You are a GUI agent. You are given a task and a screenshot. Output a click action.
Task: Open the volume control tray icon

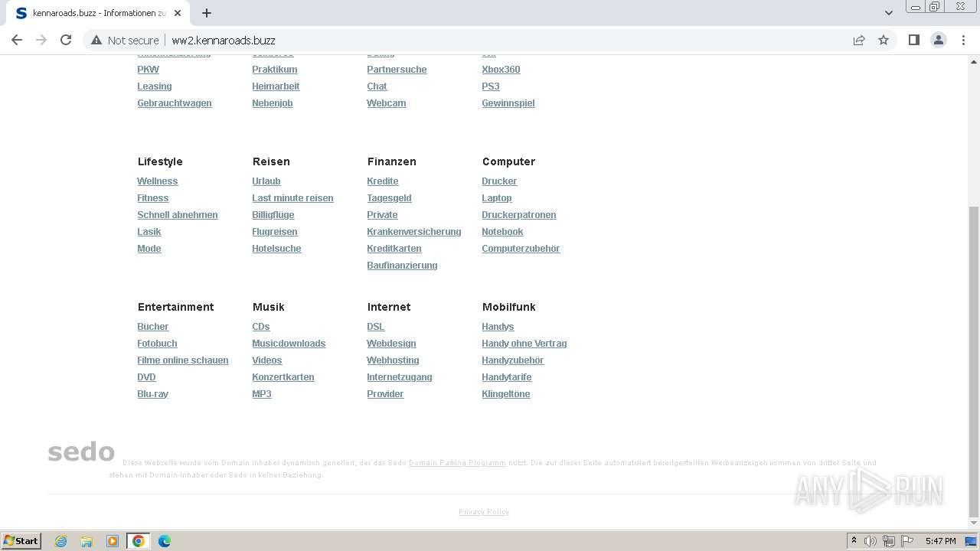pyautogui.click(x=871, y=541)
